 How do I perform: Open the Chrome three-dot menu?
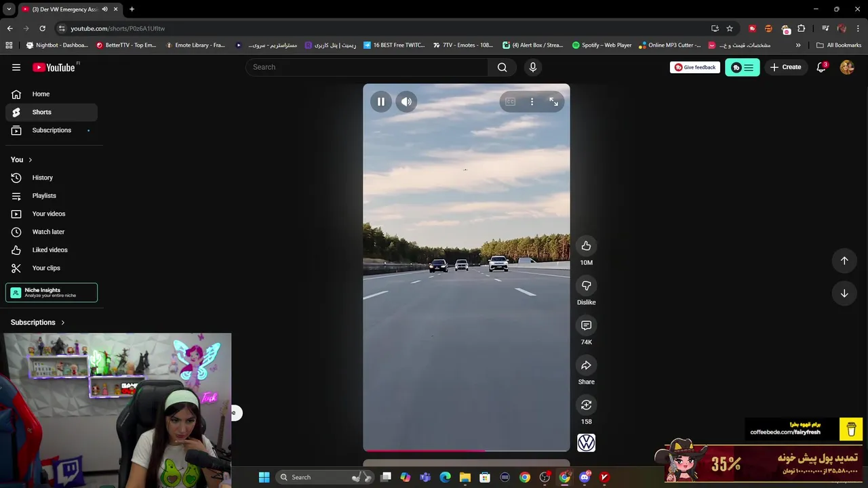[859, 28]
